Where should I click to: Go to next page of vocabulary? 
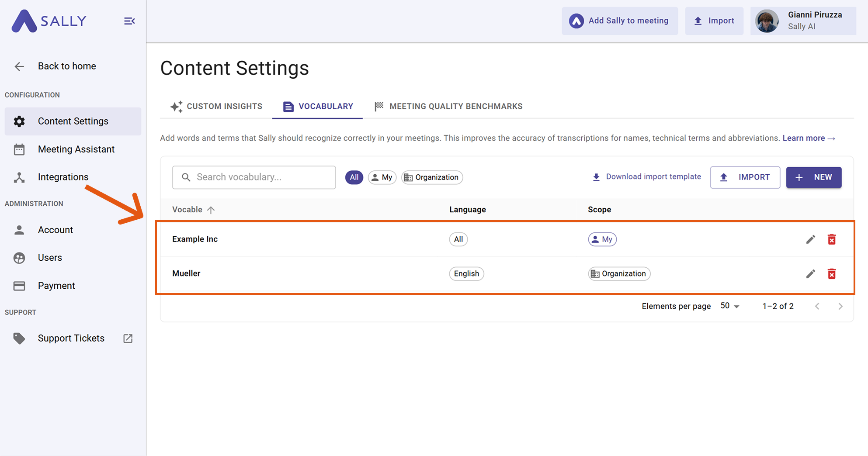pyautogui.click(x=840, y=306)
